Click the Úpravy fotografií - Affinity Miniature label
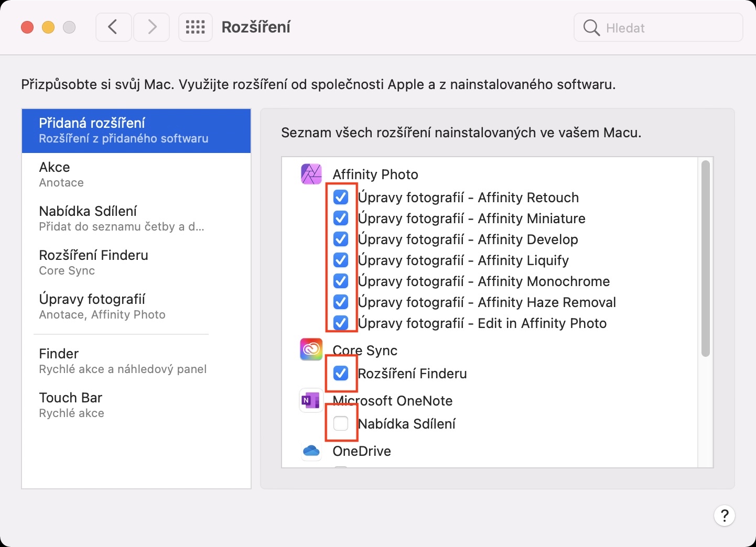The width and height of the screenshot is (756, 547). tap(471, 218)
